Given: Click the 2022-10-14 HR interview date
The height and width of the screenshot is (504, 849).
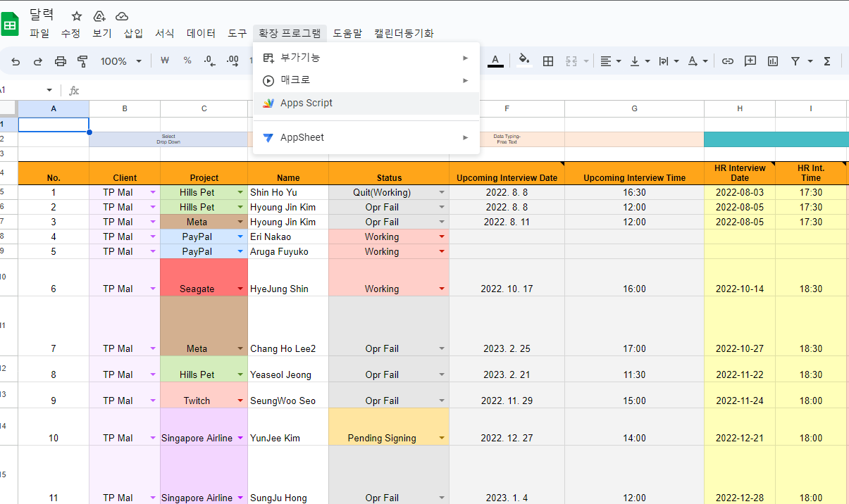Looking at the screenshot, I should point(740,277).
